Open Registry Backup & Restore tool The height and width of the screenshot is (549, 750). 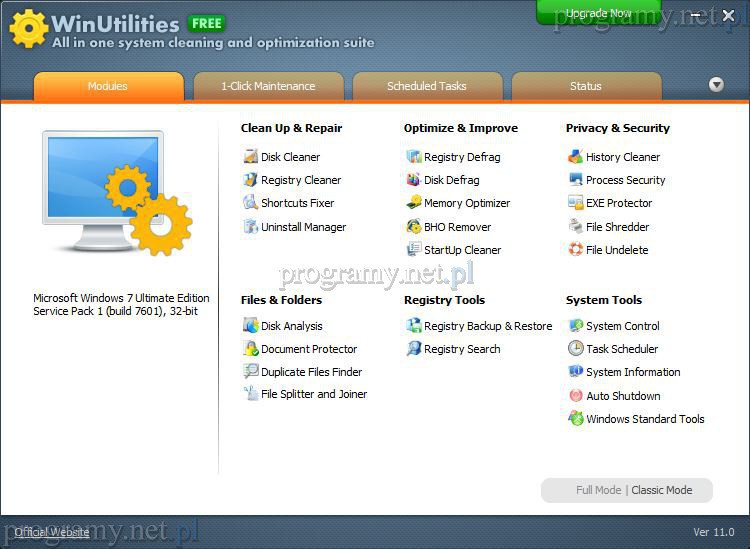coord(487,326)
